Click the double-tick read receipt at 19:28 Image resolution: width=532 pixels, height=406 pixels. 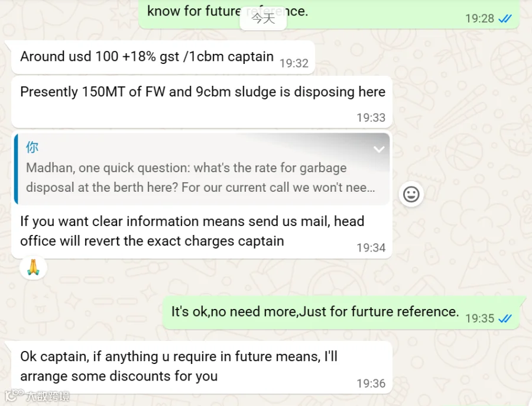tap(505, 18)
